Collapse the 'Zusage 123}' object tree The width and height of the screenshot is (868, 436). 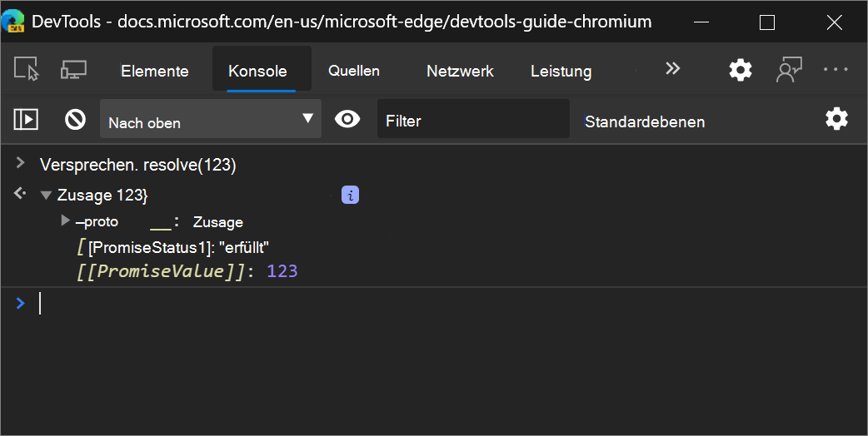[x=46, y=196]
